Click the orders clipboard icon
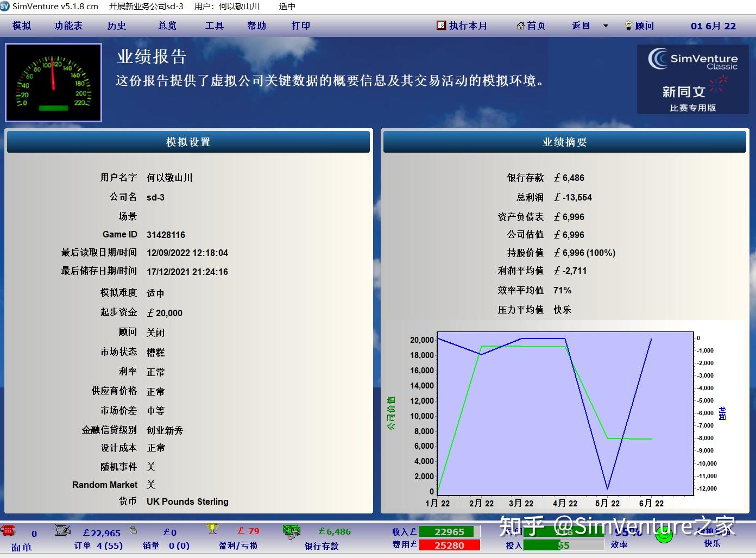The image size is (756, 558). [62, 530]
